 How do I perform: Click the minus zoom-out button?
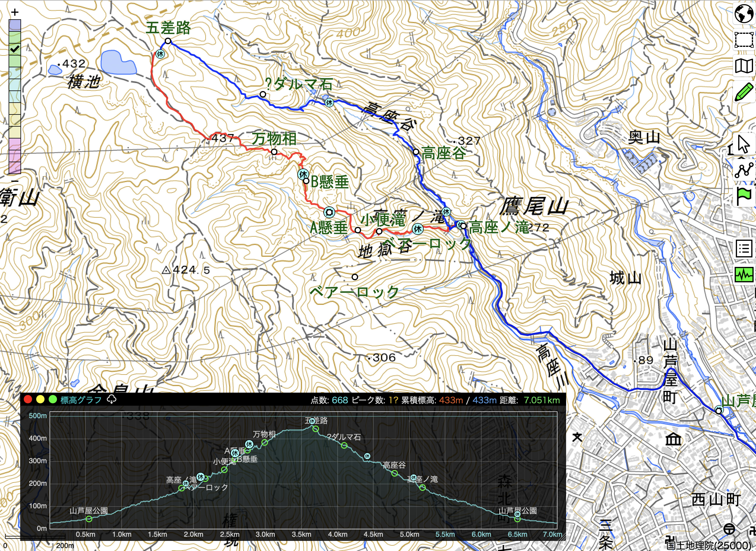(15, 181)
